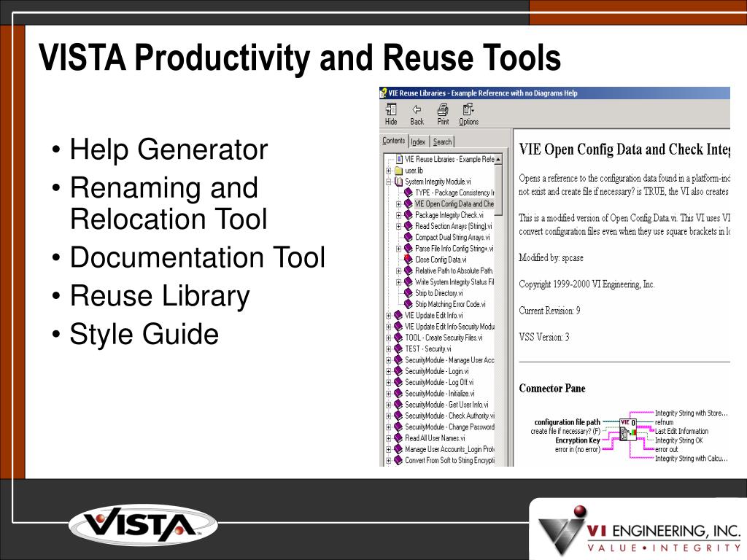
Task: Click the contents tree scrollbar thumb
Action: tap(498, 189)
